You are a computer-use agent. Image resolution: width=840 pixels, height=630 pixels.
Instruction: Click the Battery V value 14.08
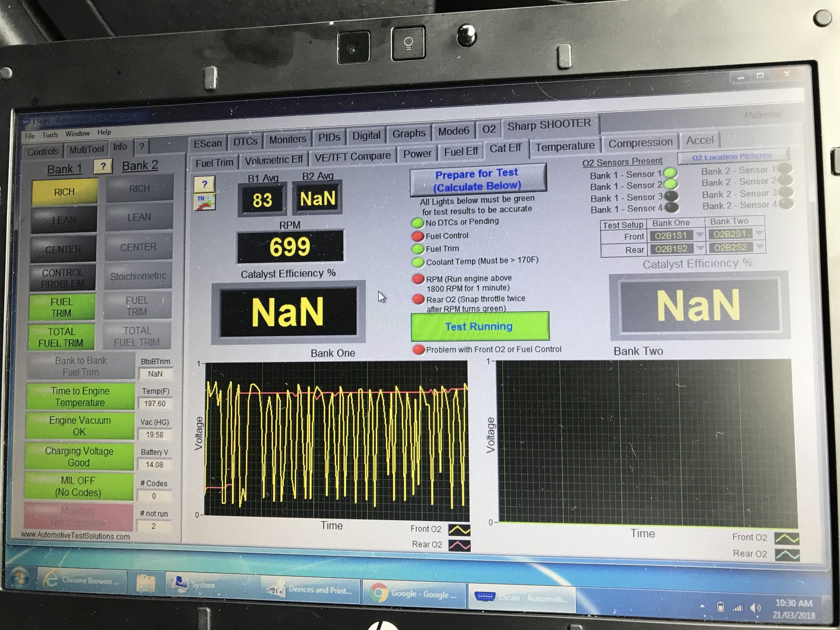click(x=154, y=465)
